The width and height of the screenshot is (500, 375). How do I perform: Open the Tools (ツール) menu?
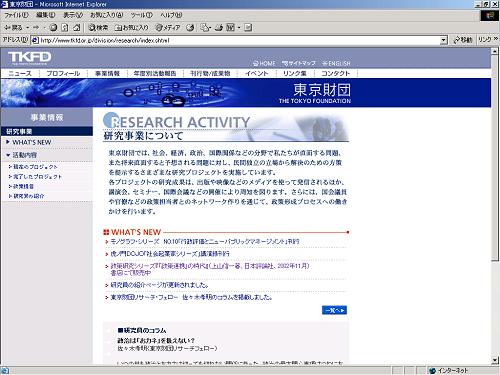pyautogui.click(x=141, y=15)
